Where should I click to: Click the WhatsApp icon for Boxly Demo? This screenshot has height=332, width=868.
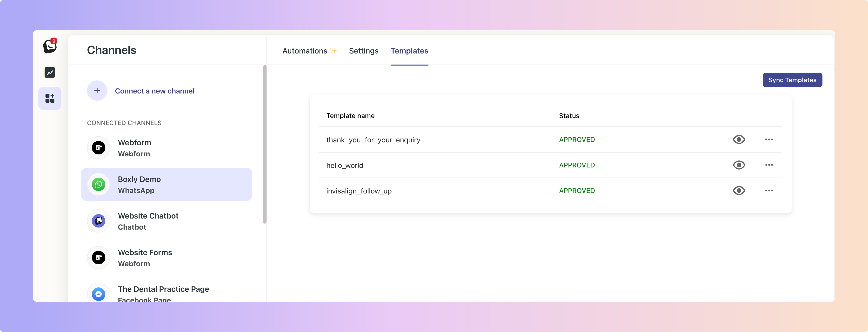point(98,184)
